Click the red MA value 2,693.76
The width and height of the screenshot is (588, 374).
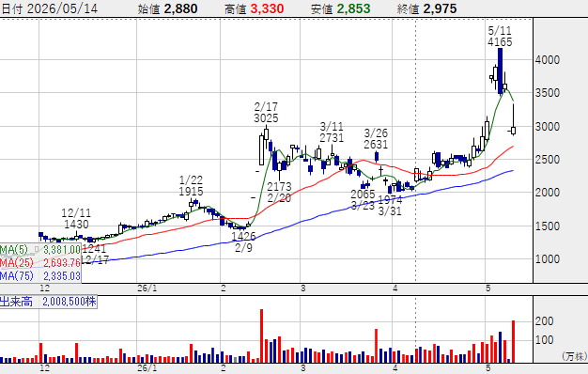(x=62, y=262)
